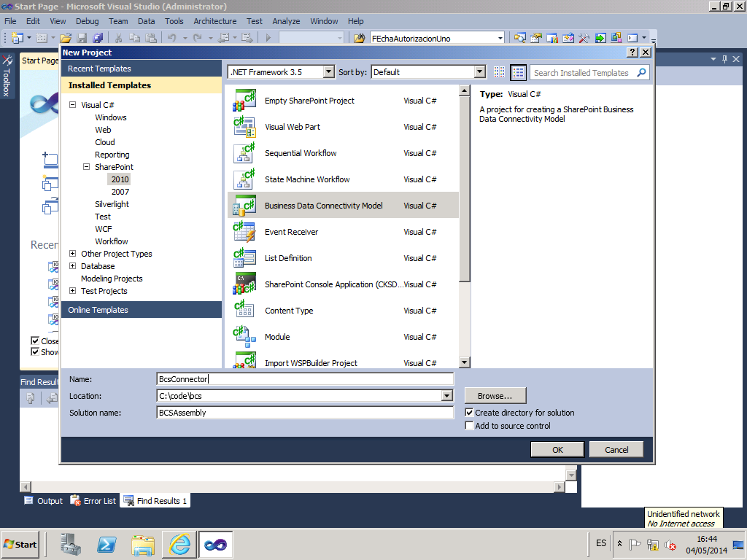Choose the Visual Web Part template icon
Image resolution: width=747 pixels, height=560 pixels.
(x=244, y=127)
